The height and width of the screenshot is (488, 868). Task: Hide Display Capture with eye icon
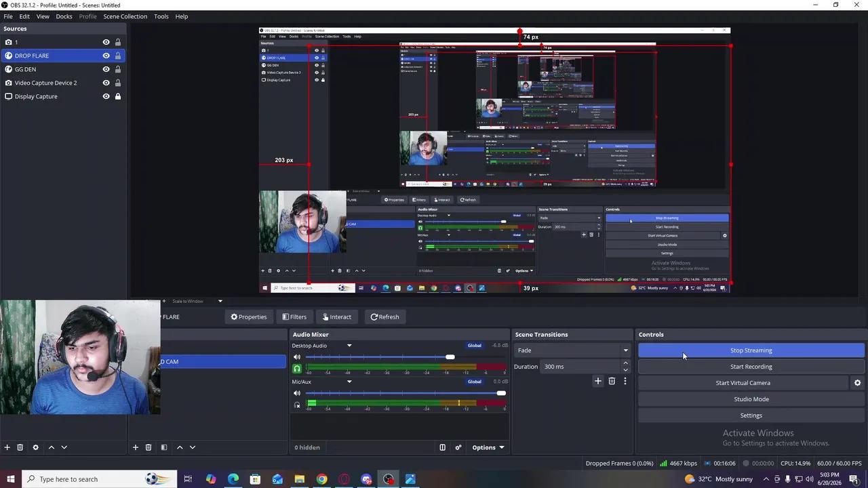106,96
